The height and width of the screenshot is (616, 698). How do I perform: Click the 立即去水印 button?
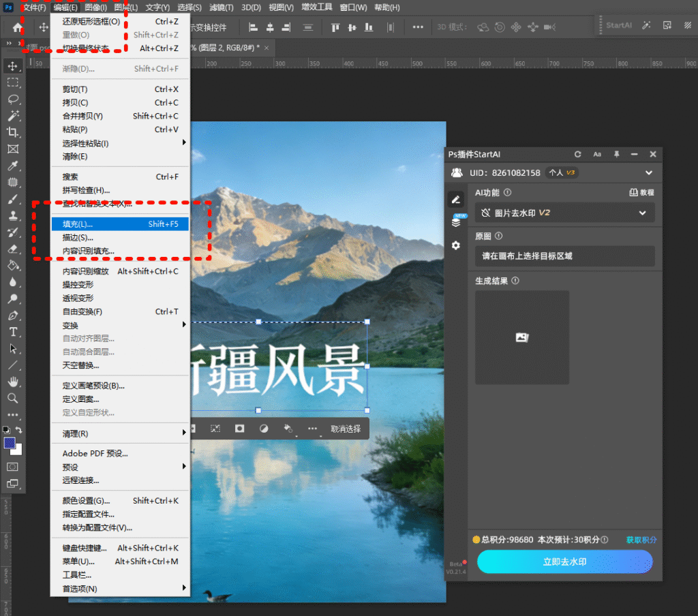pos(564,562)
